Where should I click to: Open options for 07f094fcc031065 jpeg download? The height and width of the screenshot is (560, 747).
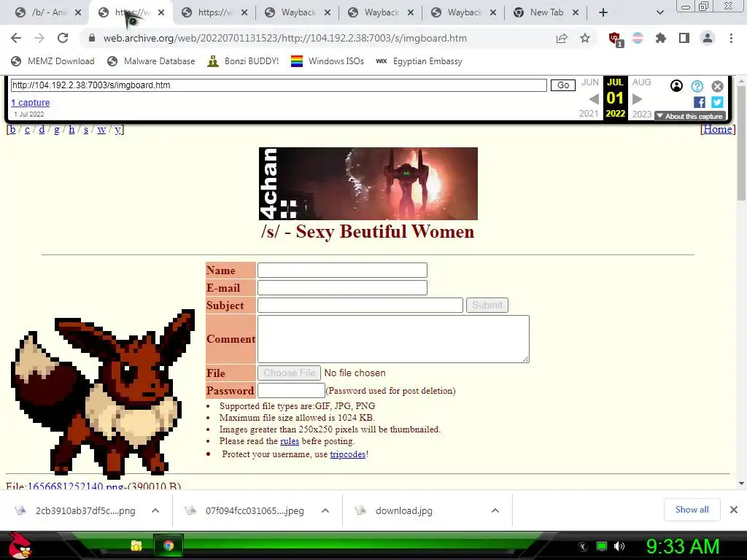point(325,510)
